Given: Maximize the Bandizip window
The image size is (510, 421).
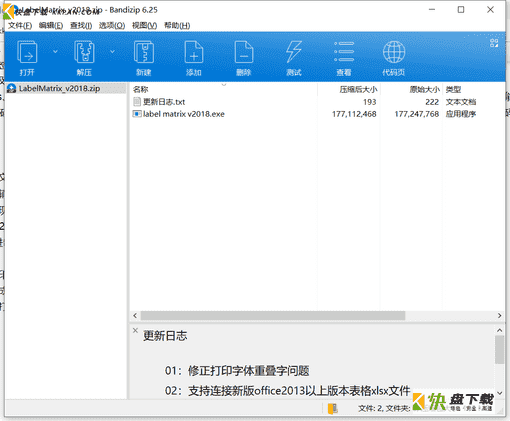Looking at the screenshot, I should pyautogui.click(x=461, y=10).
